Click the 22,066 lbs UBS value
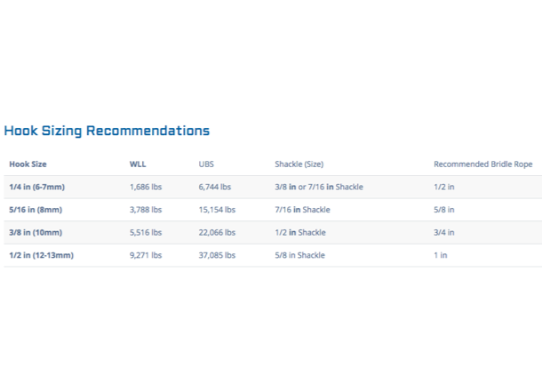The width and height of the screenshot is (542, 392). point(217,233)
